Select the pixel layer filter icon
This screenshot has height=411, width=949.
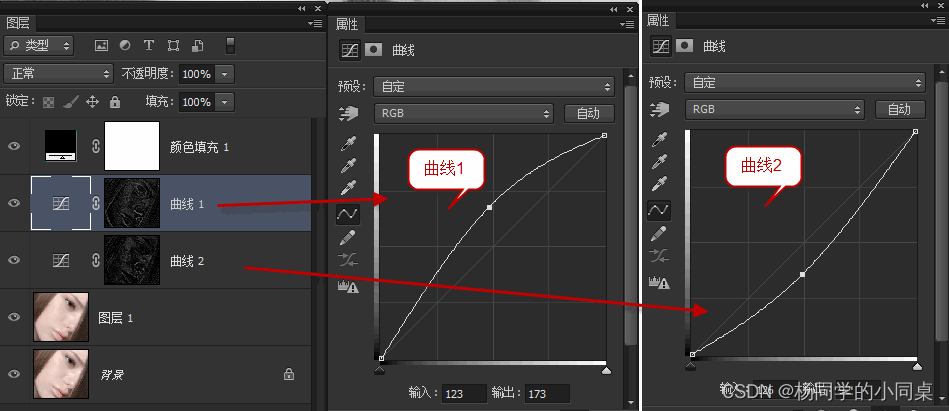(101, 45)
